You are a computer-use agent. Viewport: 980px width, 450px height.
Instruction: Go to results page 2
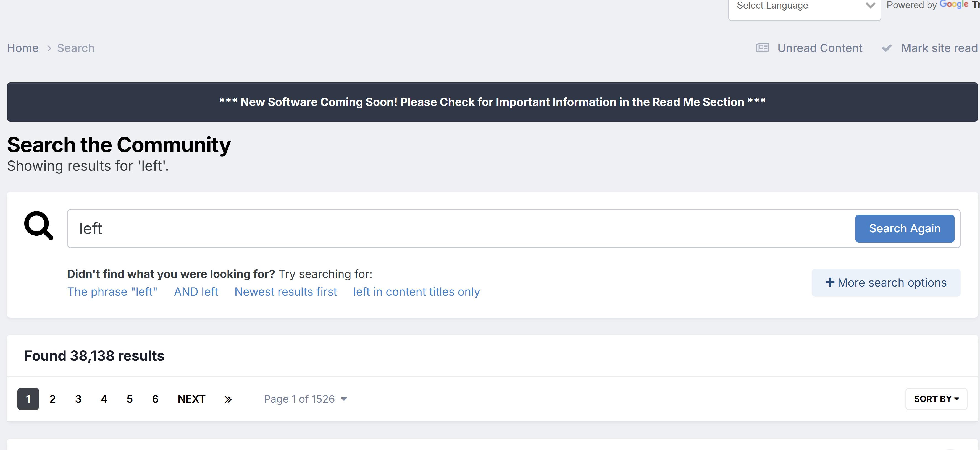52,399
